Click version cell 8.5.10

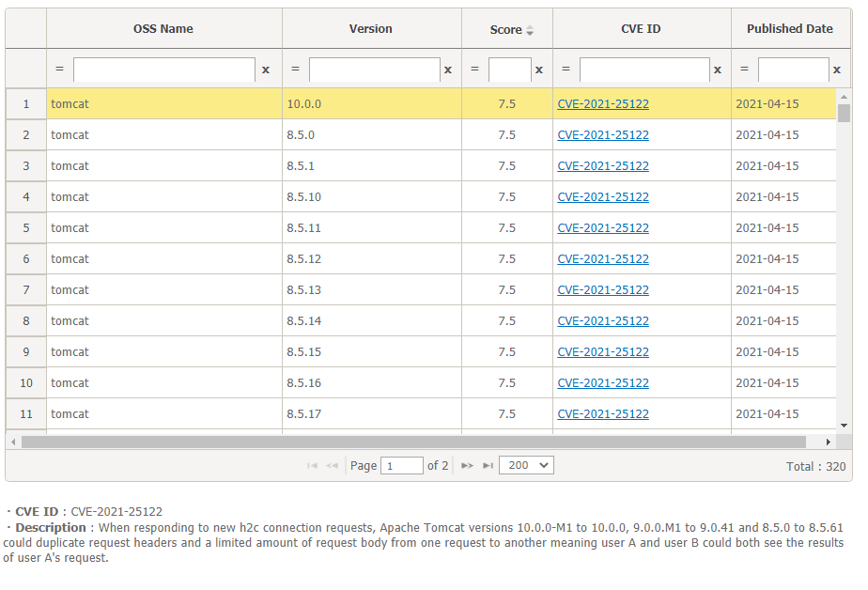(x=371, y=197)
